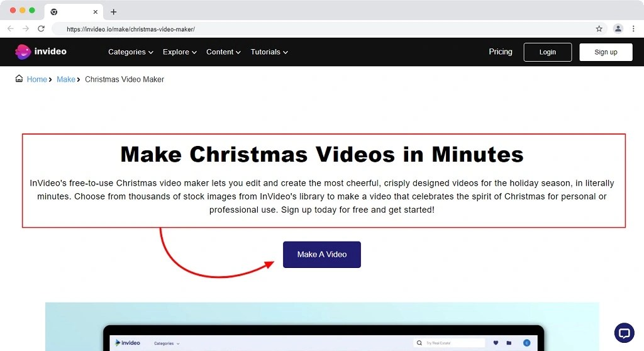This screenshot has width=644, height=351.
Task: Click the Login button
Action: click(x=548, y=52)
